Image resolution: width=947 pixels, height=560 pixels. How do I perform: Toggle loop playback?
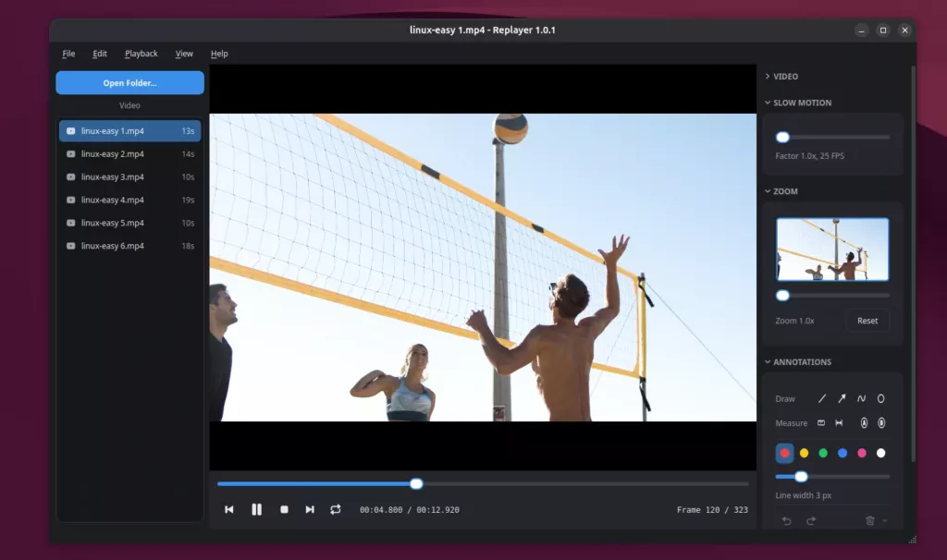tap(336, 510)
